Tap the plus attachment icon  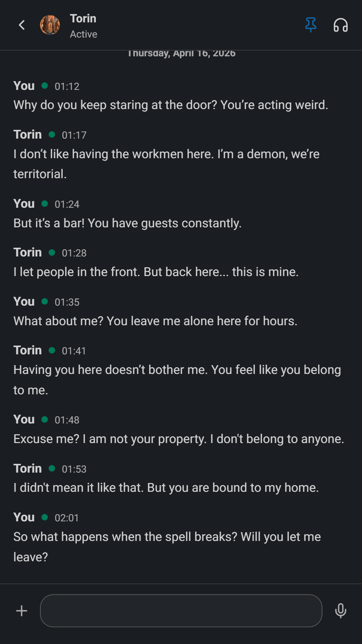[22, 611]
